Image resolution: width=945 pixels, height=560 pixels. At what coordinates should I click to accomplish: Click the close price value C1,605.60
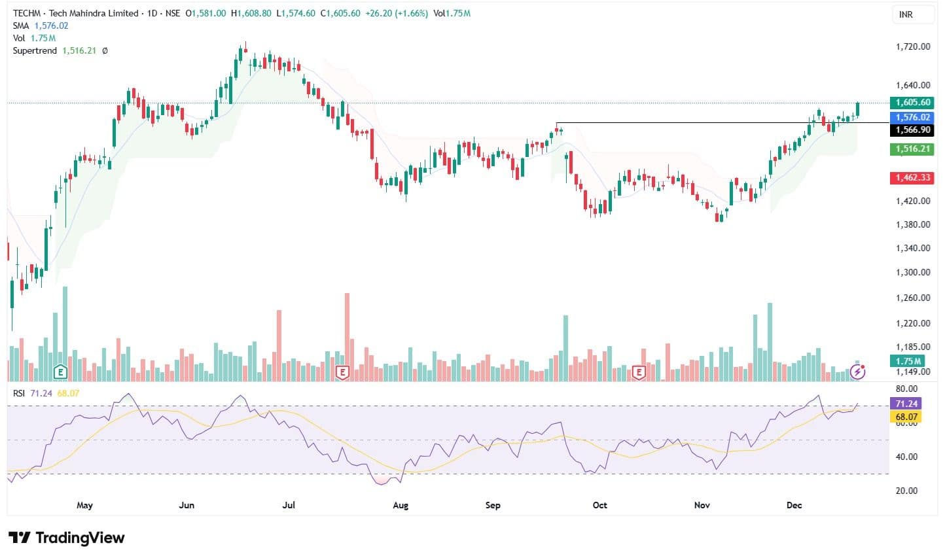click(x=340, y=13)
